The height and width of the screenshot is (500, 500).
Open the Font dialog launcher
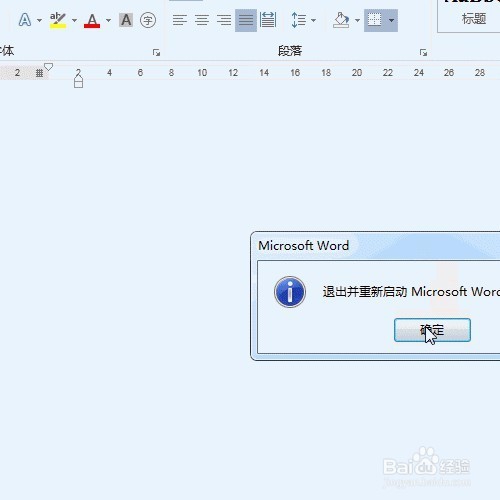[156, 52]
